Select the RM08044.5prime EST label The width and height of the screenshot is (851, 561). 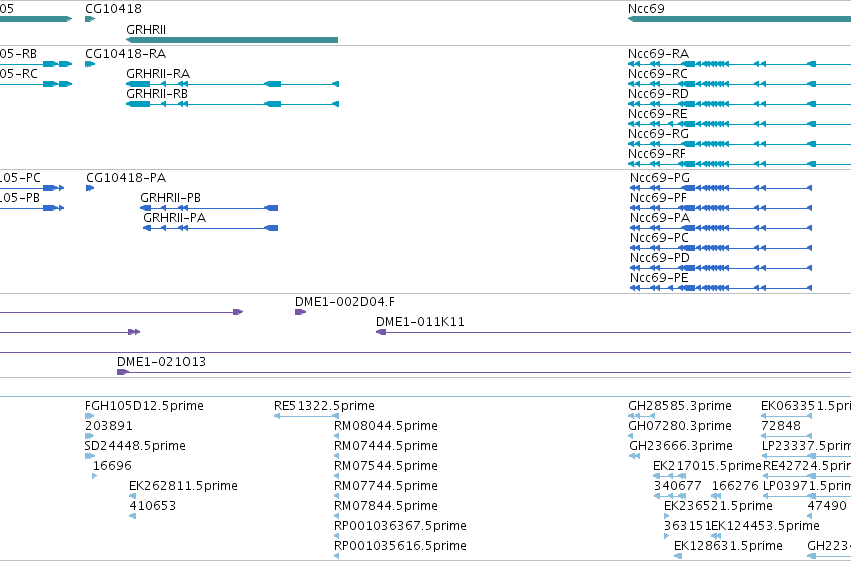point(386,426)
